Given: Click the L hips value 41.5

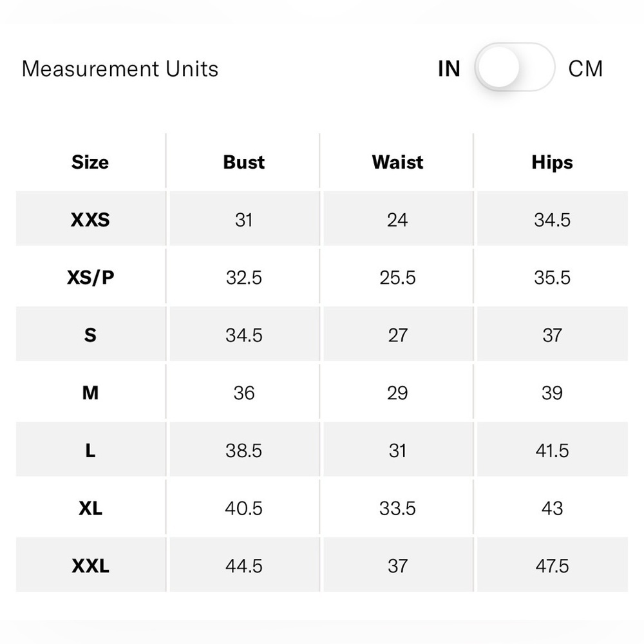Looking at the screenshot, I should 552,451.
